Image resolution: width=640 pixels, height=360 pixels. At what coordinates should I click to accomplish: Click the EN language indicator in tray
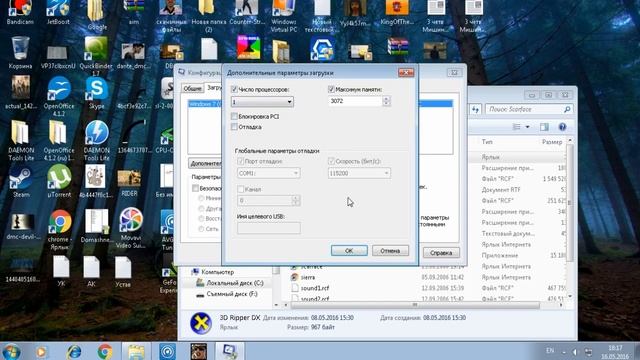(x=550, y=351)
